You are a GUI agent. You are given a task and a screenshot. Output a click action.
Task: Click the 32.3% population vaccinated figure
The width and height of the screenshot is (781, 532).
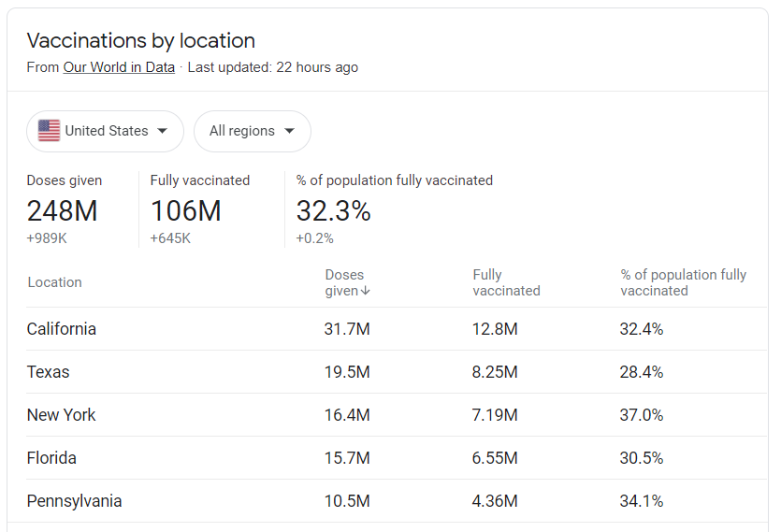[333, 211]
